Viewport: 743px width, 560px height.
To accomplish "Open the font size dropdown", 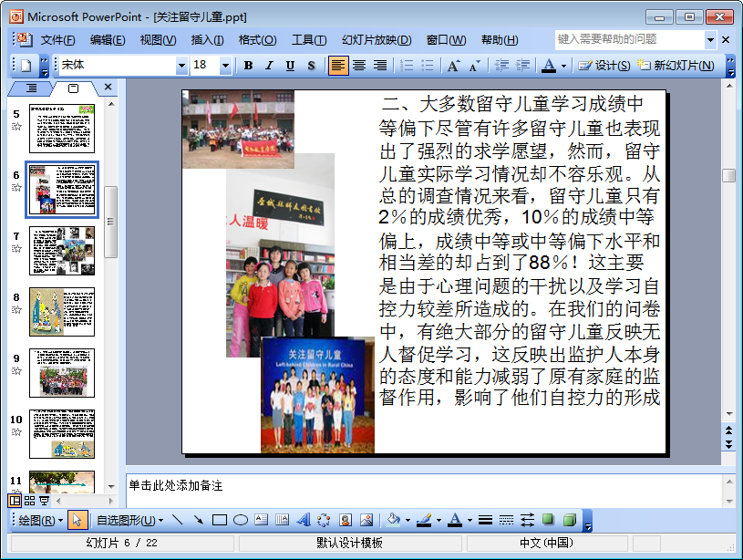I will 225,66.
